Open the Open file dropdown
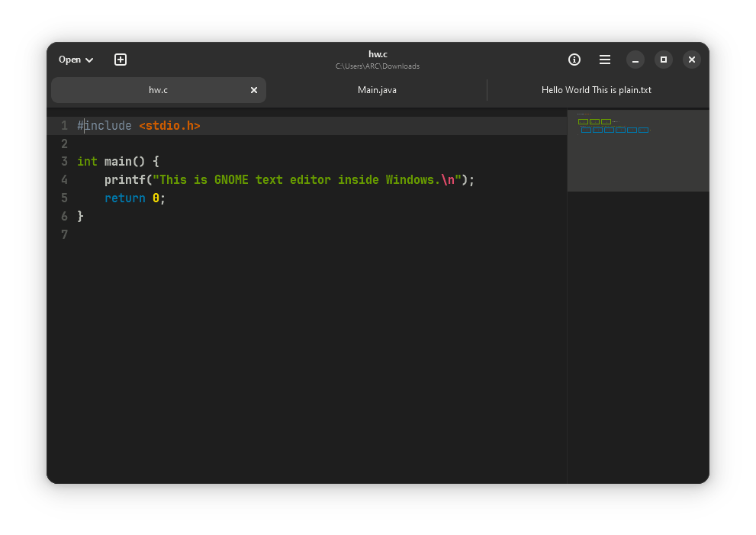The height and width of the screenshot is (535, 756). click(x=76, y=60)
